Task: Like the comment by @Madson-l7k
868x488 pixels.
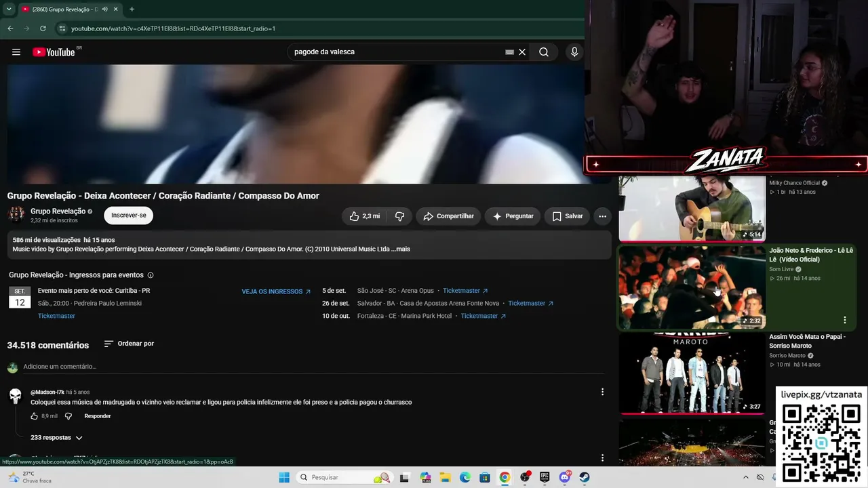Action: coord(35,416)
